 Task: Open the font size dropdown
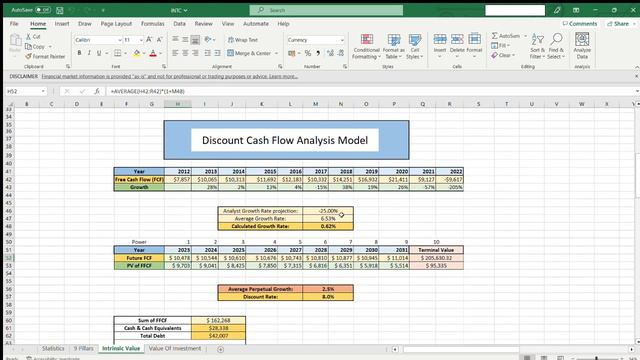point(141,40)
